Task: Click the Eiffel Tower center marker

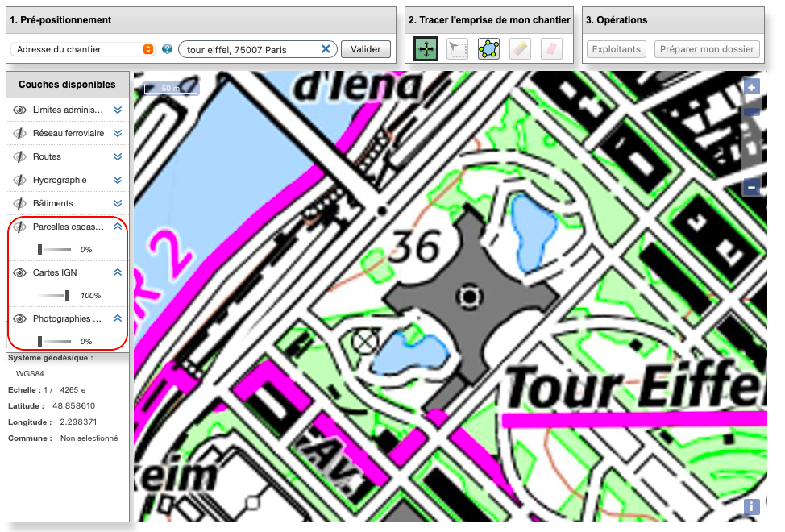Action: 469,297
